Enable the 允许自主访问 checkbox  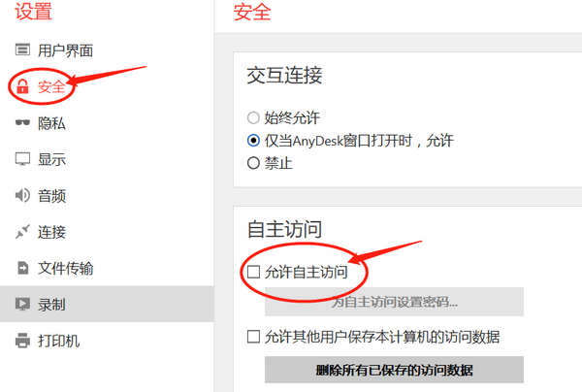point(253,272)
